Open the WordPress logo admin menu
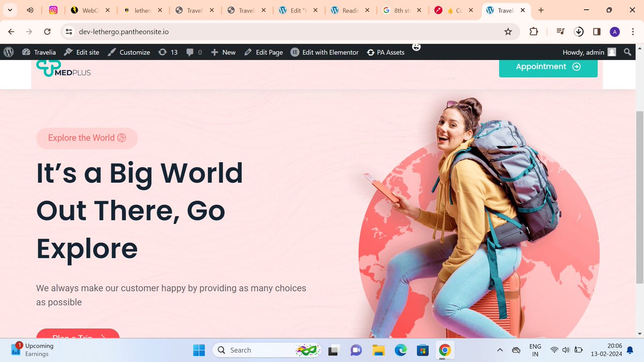 pos(9,52)
